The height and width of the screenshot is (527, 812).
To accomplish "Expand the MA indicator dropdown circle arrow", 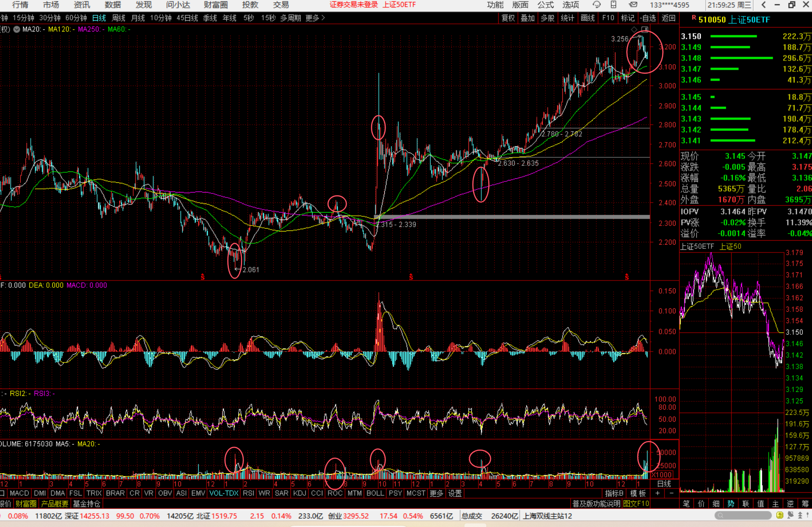I will coord(17,29).
